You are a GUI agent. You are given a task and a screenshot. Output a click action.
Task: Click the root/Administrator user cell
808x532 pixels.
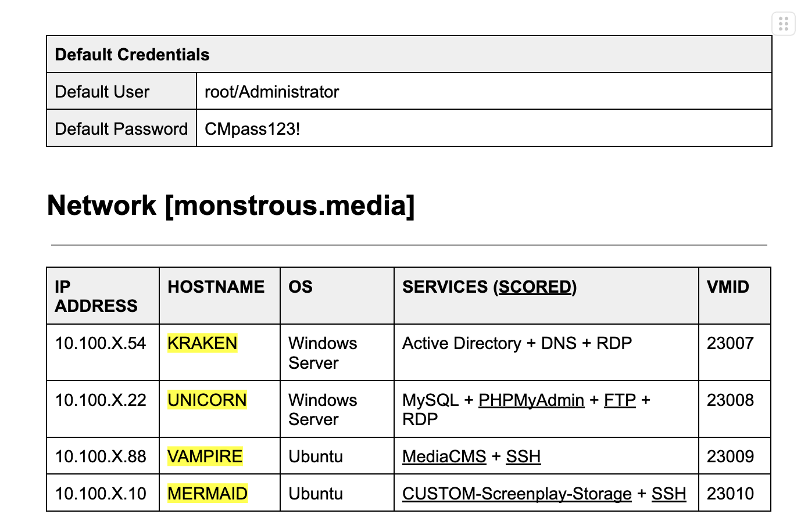[484, 91]
